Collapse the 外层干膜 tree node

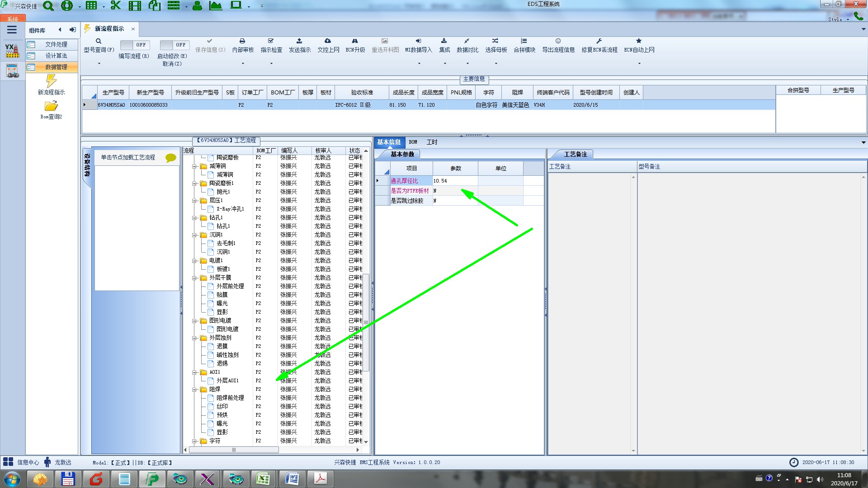pos(194,278)
